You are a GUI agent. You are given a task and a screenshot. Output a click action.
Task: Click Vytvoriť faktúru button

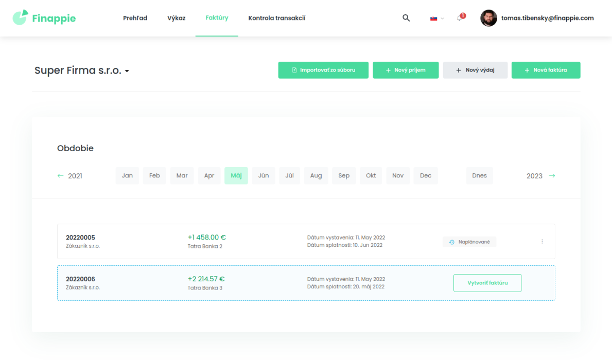click(x=487, y=283)
